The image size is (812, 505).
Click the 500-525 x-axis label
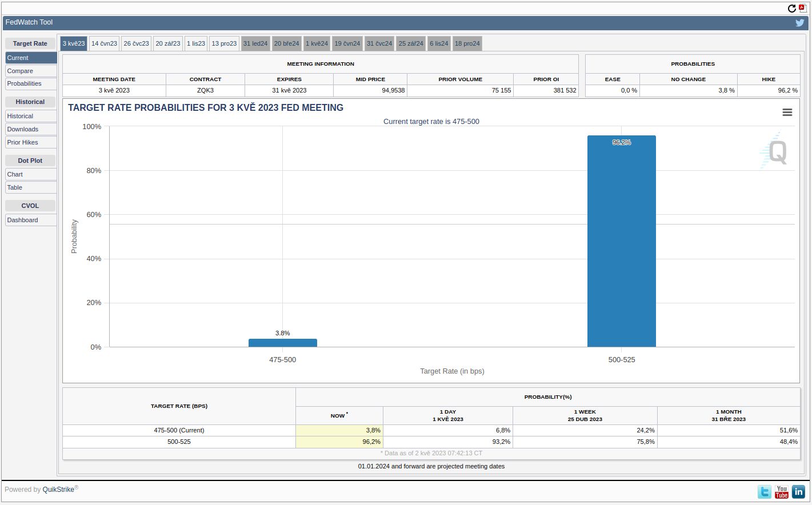(x=621, y=360)
